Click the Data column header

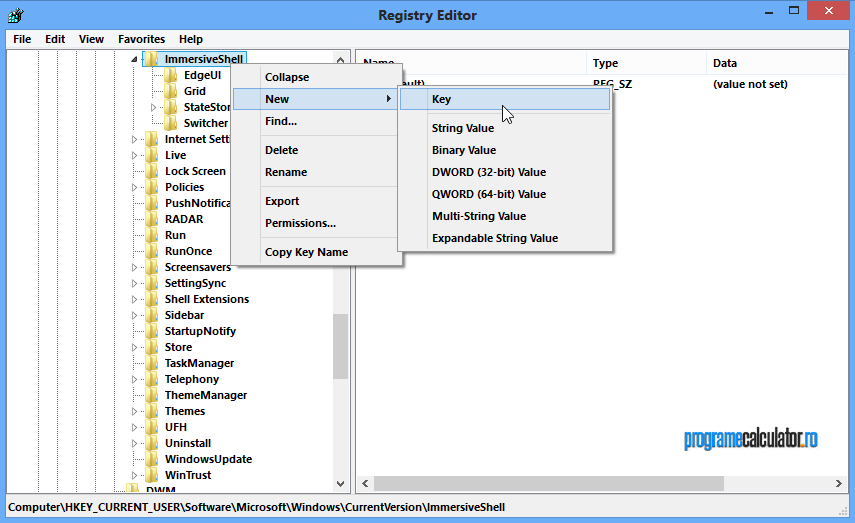coord(776,63)
